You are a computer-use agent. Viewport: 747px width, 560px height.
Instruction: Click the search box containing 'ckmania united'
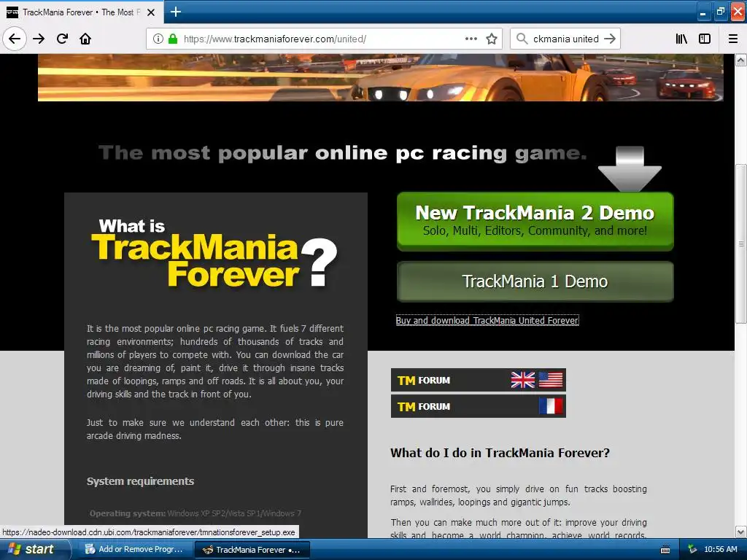pos(565,39)
